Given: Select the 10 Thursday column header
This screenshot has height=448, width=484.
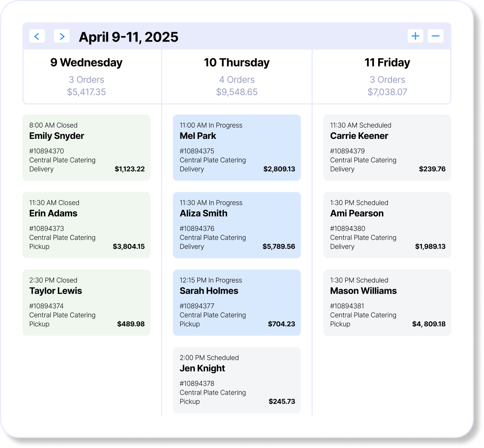Looking at the screenshot, I should [237, 63].
